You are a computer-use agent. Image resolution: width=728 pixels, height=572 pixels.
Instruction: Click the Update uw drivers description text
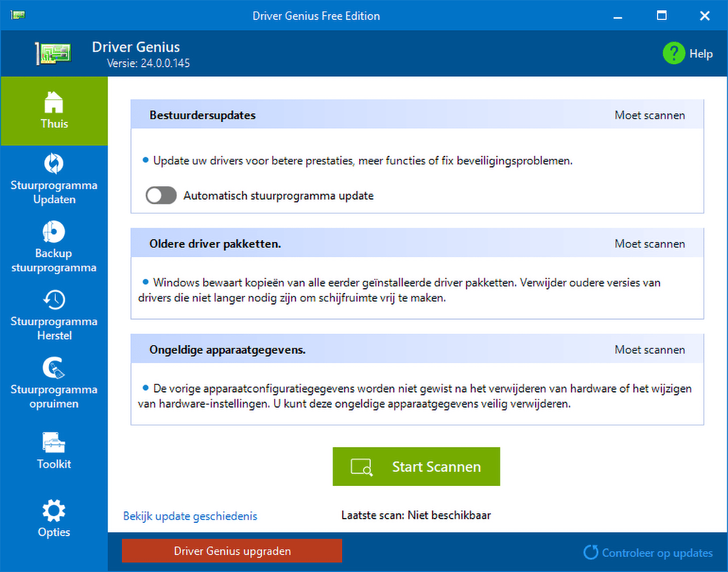(x=363, y=161)
